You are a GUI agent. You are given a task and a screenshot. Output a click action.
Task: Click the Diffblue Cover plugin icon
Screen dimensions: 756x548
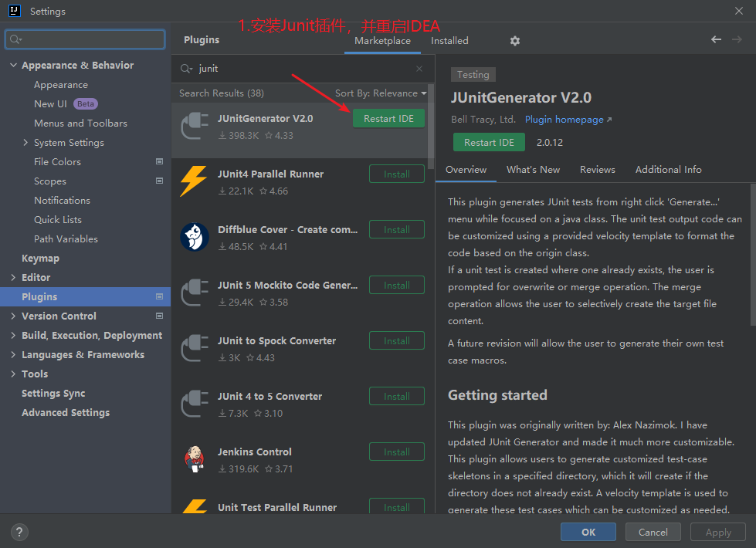click(x=195, y=237)
